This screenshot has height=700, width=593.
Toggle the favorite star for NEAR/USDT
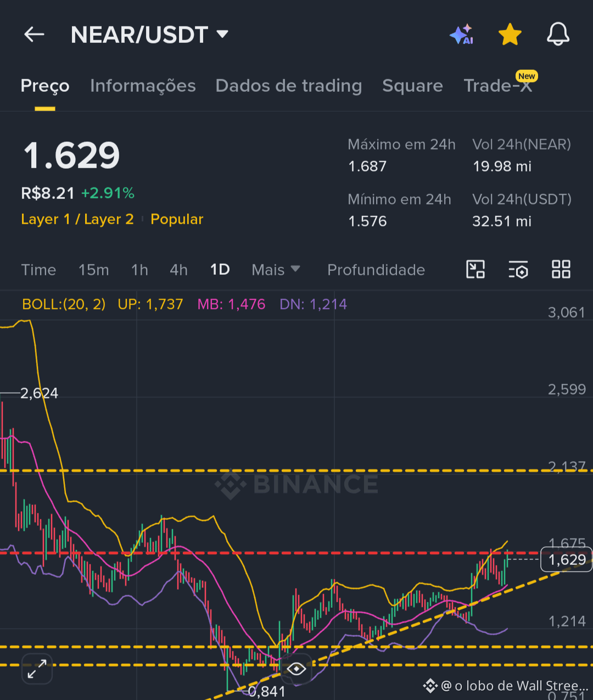[510, 35]
